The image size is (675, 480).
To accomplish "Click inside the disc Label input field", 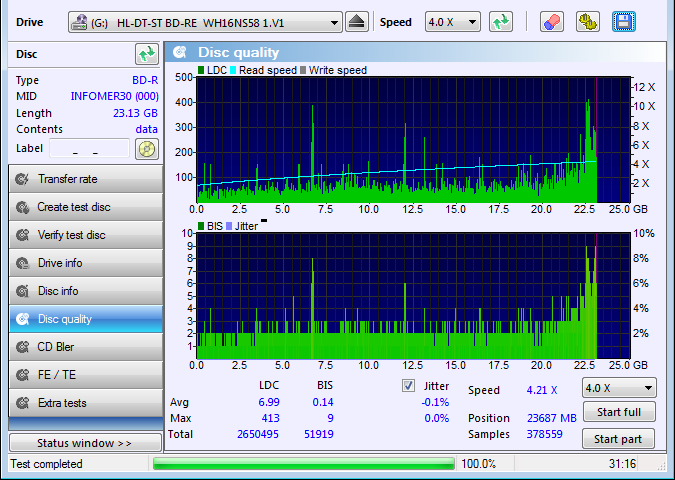I will coord(90,149).
